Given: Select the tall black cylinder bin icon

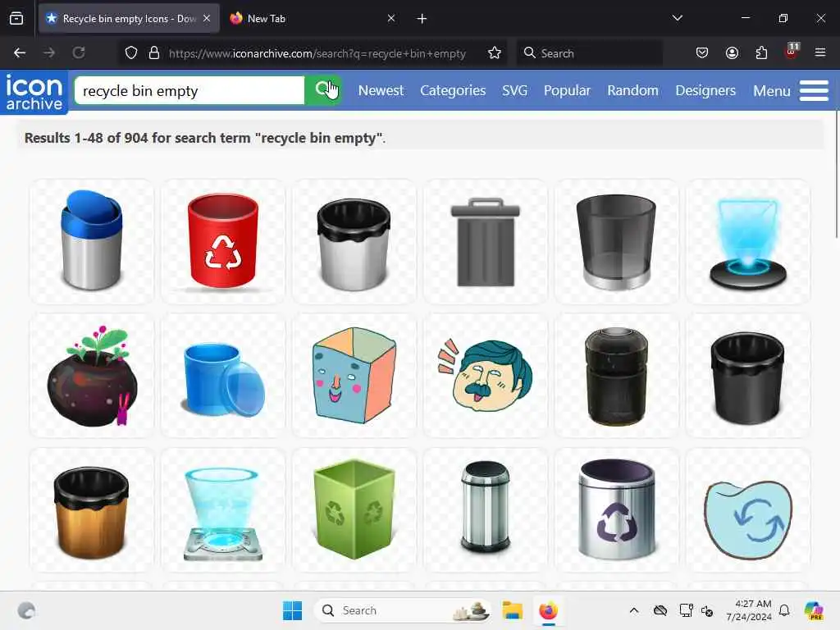Looking at the screenshot, I should 617,376.
